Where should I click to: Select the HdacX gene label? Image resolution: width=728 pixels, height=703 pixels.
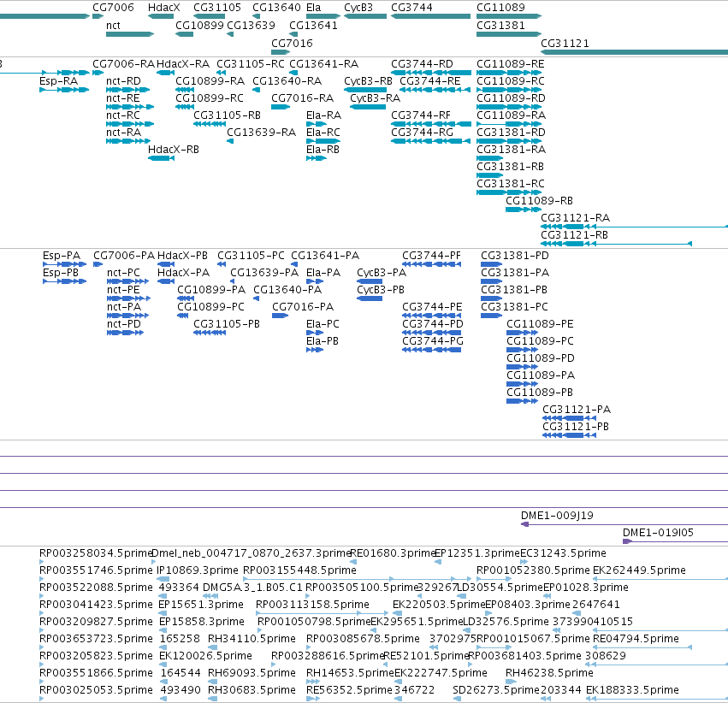click(x=164, y=8)
